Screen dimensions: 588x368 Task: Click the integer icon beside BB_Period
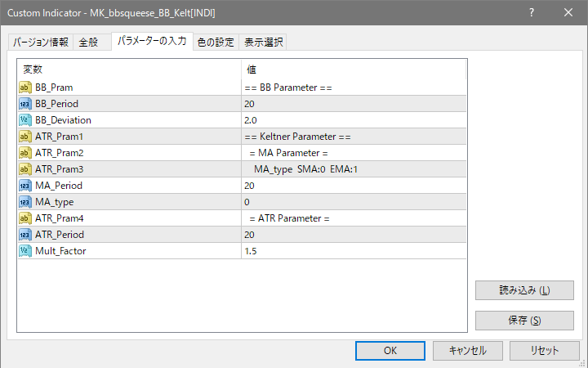tap(25, 104)
